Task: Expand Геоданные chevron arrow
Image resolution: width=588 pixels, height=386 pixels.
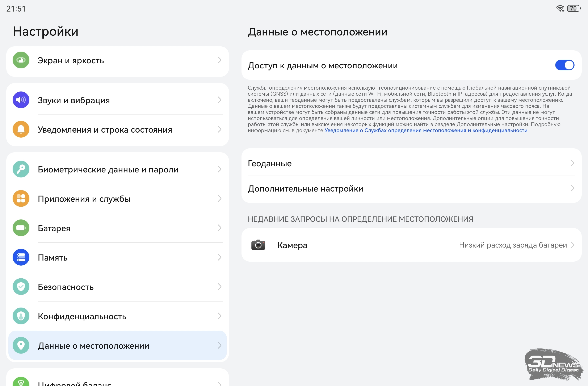Action: click(572, 163)
